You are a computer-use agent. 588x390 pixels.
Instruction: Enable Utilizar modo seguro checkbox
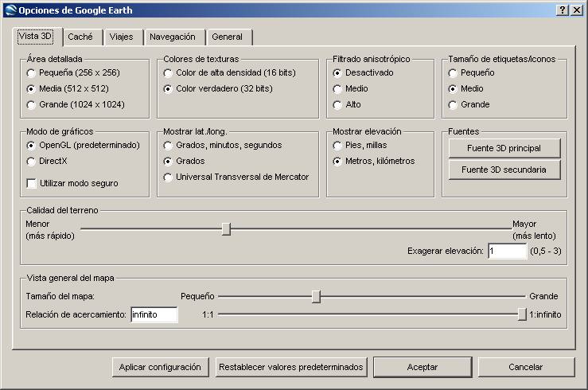[72, 183]
